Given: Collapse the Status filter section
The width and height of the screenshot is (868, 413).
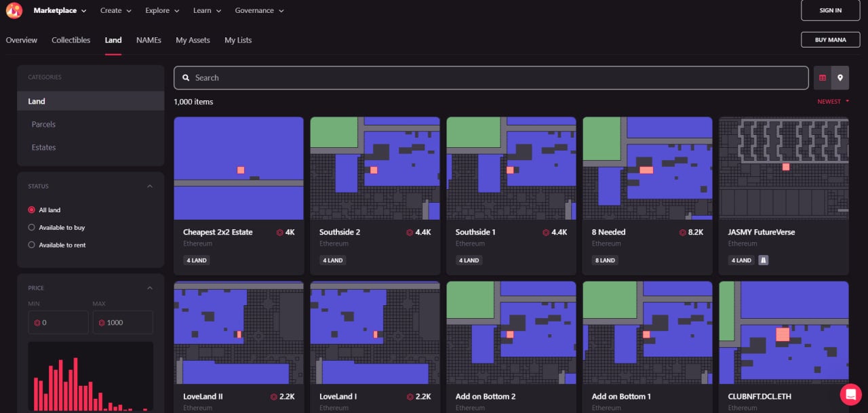Looking at the screenshot, I should [x=150, y=186].
